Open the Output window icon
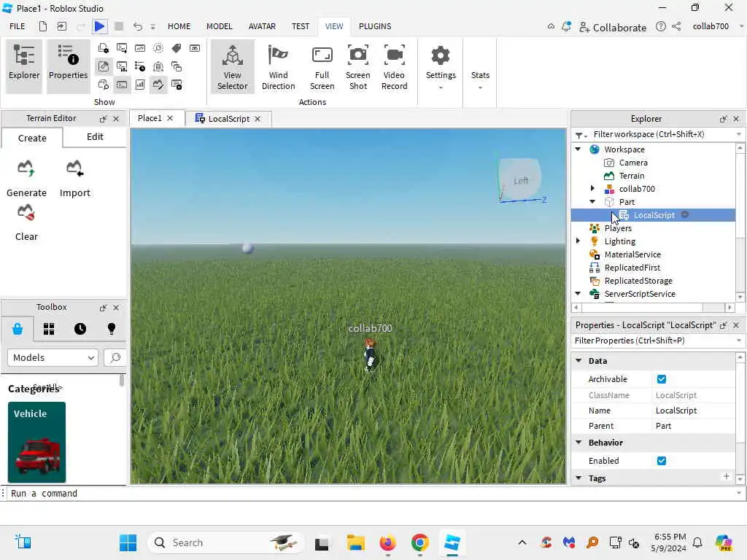 (122, 48)
